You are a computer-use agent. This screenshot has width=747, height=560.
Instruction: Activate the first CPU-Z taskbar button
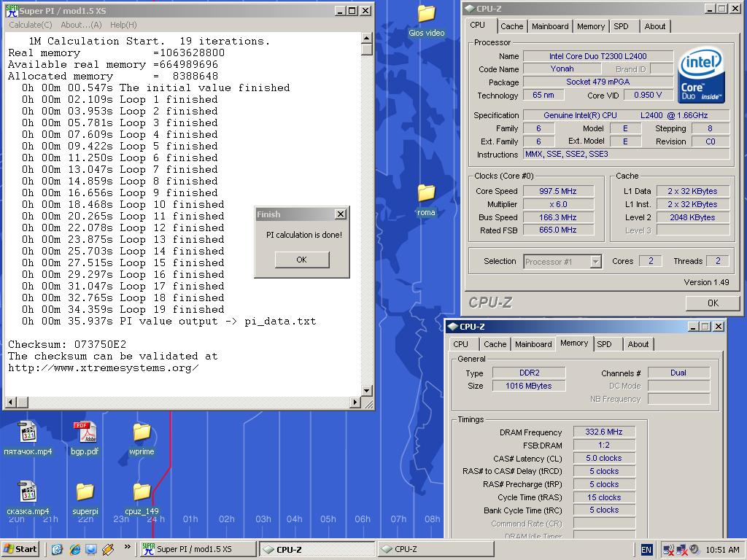click(317, 549)
